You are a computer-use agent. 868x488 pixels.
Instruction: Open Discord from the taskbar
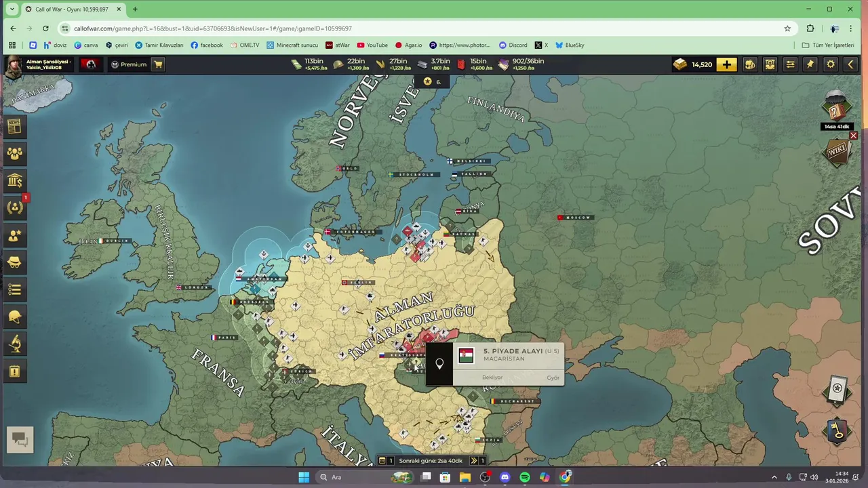click(x=505, y=477)
